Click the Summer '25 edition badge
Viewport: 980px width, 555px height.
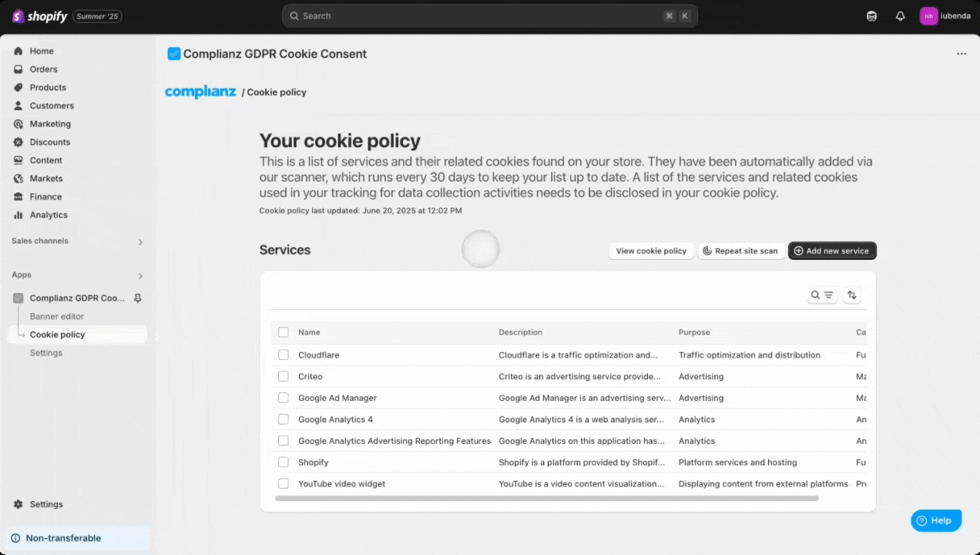click(97, 16)
